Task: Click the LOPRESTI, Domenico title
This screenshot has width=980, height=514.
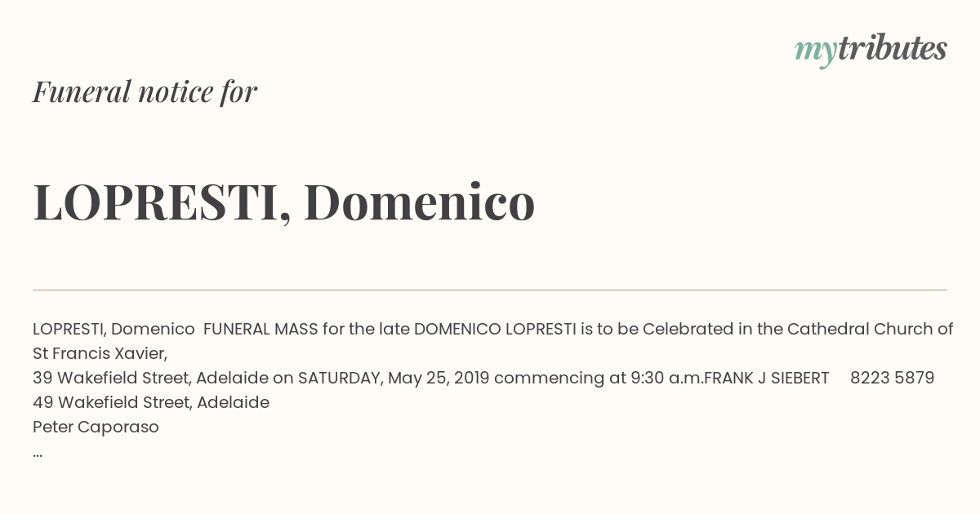Action: (283, 202)
